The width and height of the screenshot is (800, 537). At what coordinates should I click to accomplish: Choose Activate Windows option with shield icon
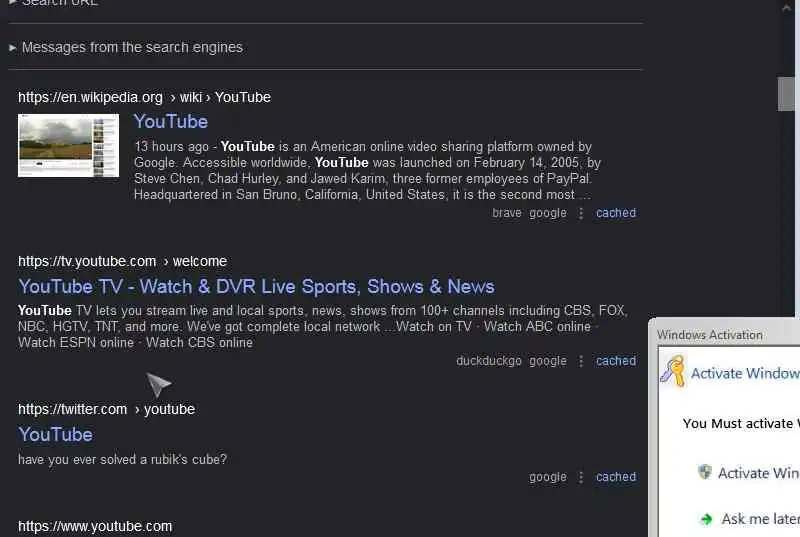click(x=748, y=473)
